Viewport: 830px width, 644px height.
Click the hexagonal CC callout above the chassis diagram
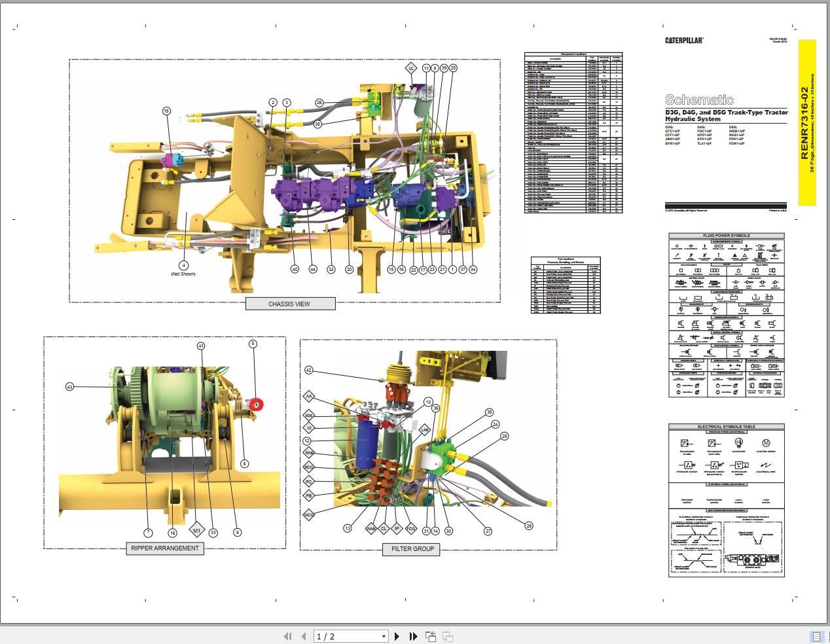[x=410, y=67]
